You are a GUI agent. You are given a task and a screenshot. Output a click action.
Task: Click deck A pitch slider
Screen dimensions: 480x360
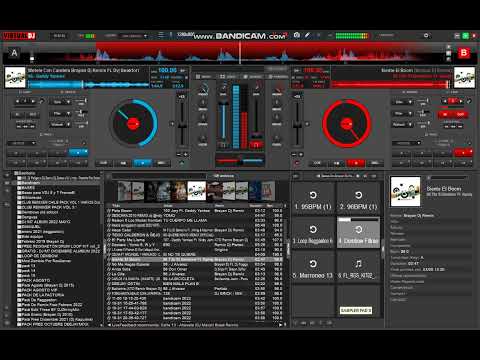point(182,124)
